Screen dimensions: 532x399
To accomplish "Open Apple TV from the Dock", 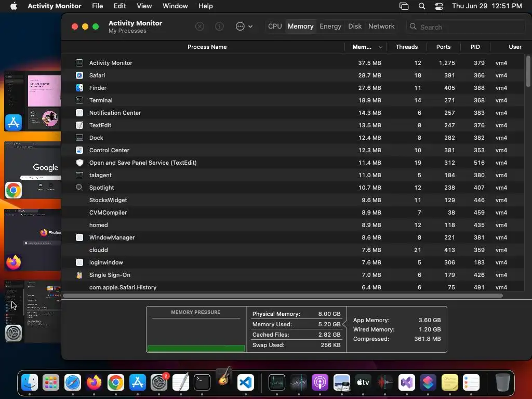I will (x=363, y=382).
